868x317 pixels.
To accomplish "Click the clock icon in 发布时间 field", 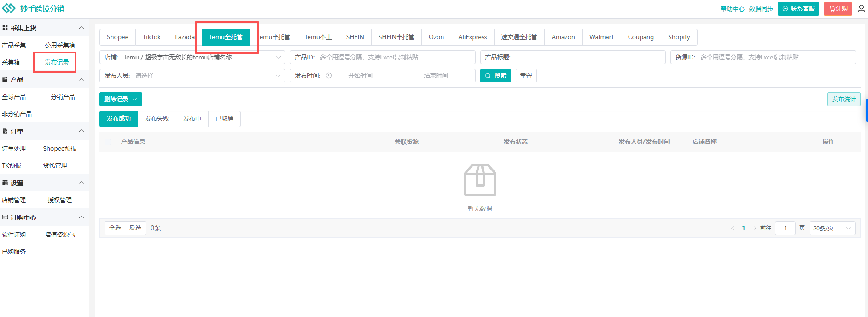I will tap(329, 76).
